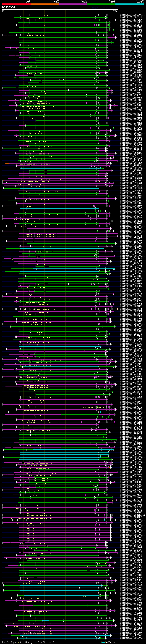Open hit UniRef100_A7UVF7

pos(131,22)
